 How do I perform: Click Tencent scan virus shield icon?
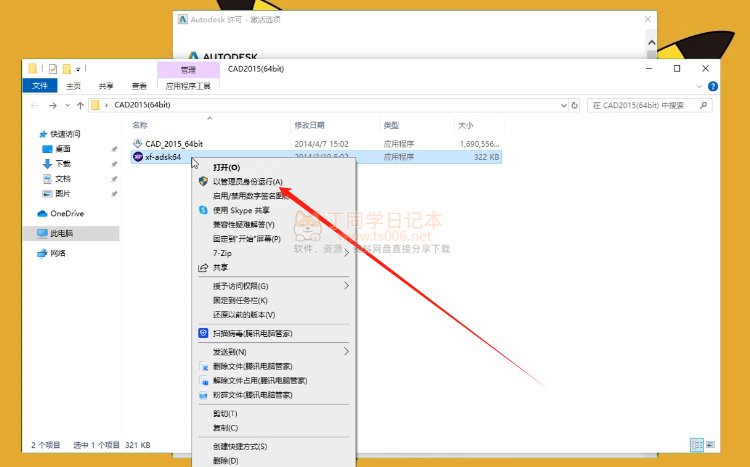pos(203,333)
